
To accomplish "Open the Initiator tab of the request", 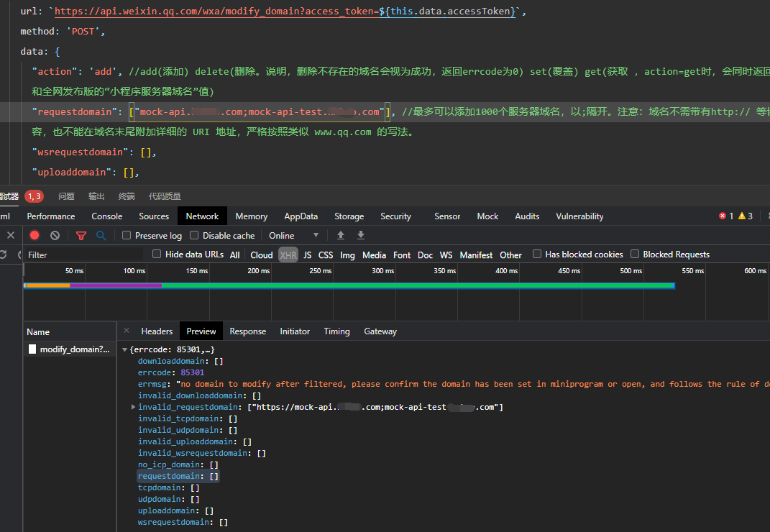I will click(x=295, y=331).
